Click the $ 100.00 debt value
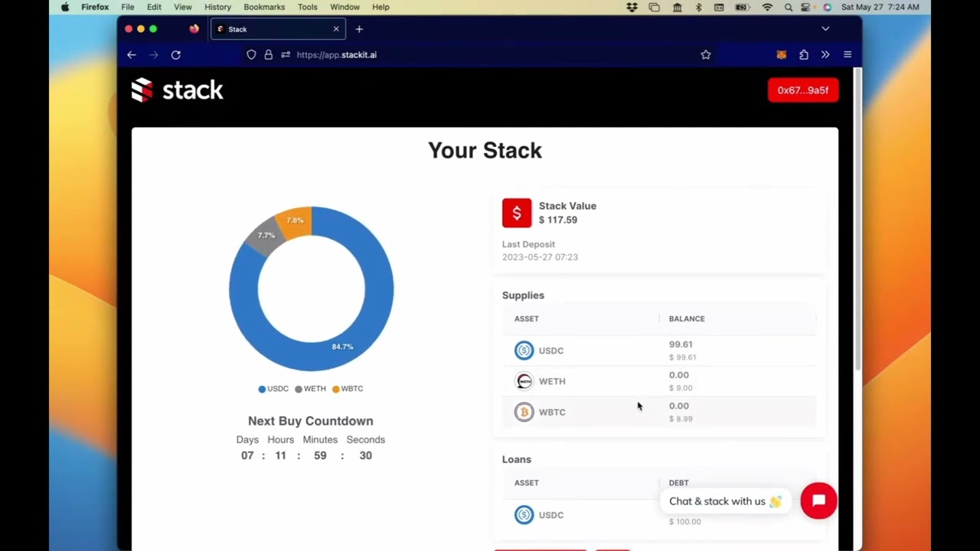The image size is (980, 551). coord(684,521)
